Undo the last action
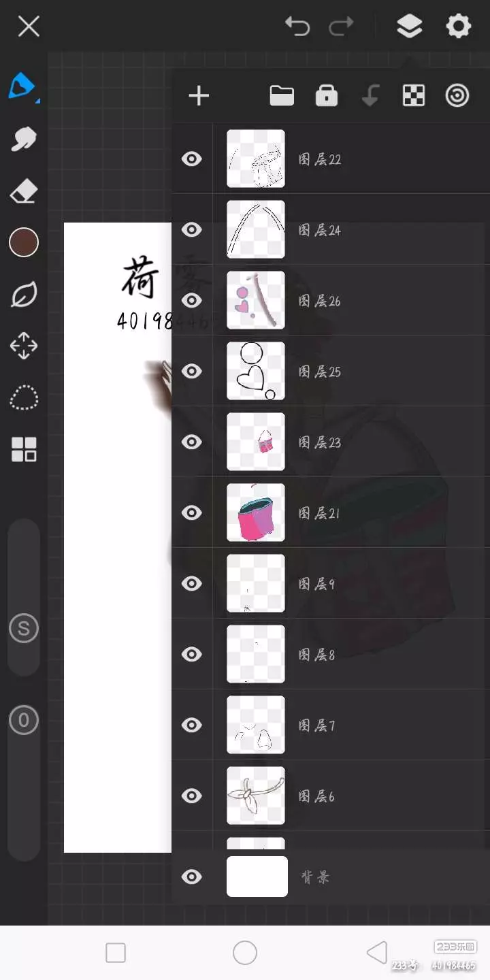 pyautogui.click(x=297, y=27)
